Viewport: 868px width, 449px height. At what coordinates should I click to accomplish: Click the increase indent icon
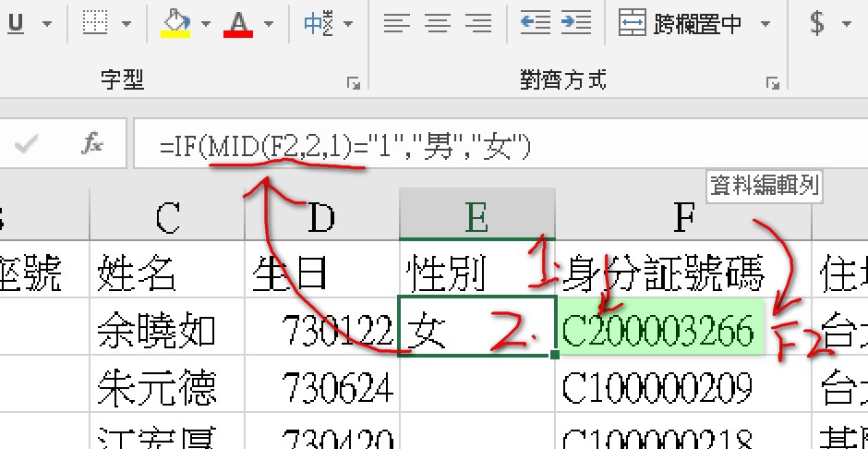pos(576,23)
